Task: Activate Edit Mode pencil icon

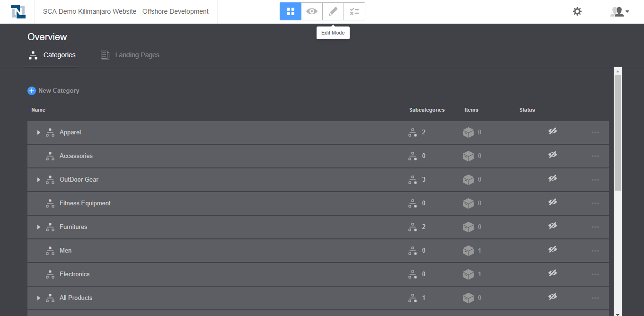Action: pos(333,11)
